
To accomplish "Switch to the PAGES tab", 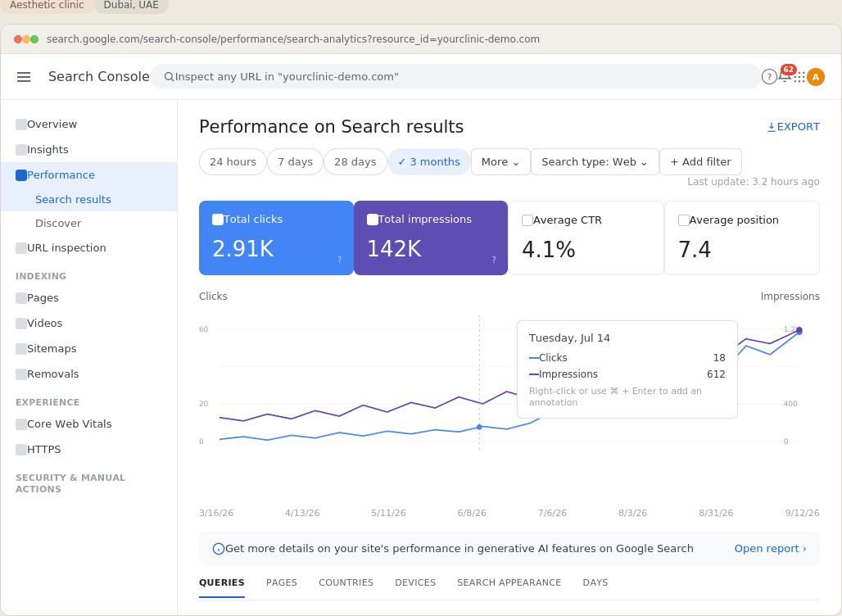I will (x=282, y=582).
